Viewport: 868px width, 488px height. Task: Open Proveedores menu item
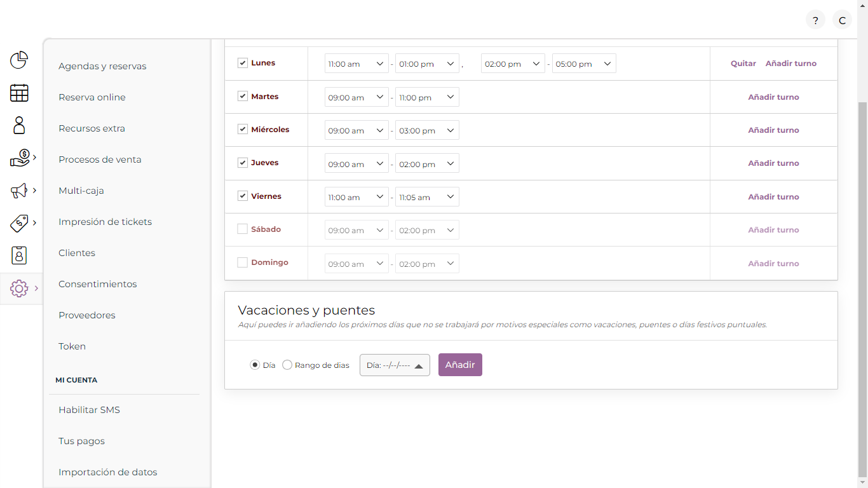point(87,315)
